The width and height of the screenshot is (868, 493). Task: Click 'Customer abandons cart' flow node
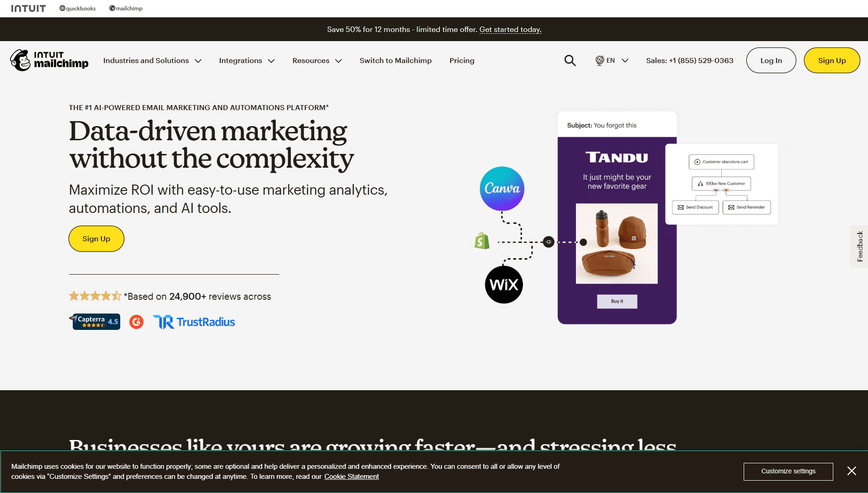pyautogui.click(x=721, y=162)
